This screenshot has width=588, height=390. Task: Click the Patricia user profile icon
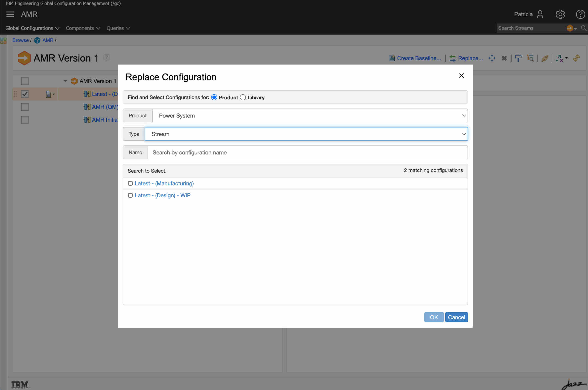pos(540,14)
